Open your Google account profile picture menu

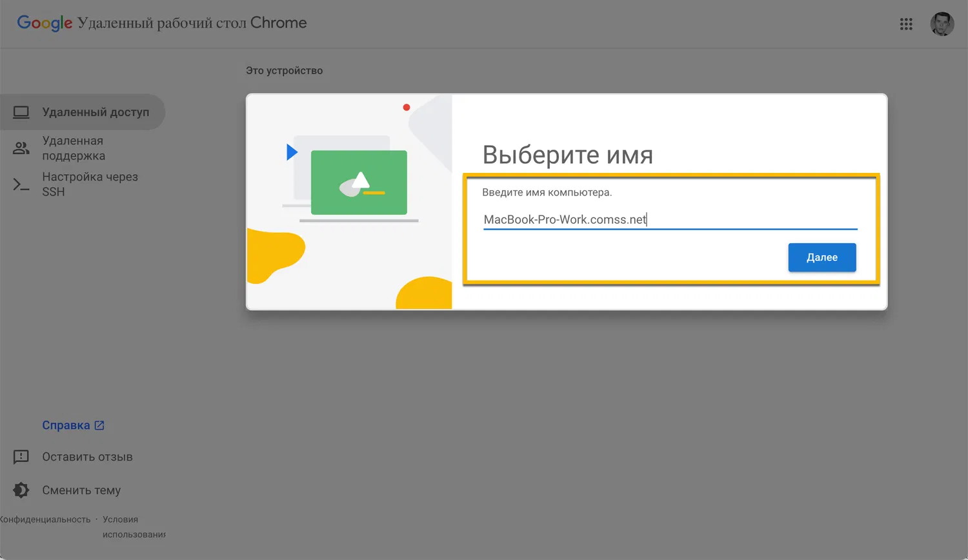942,24
